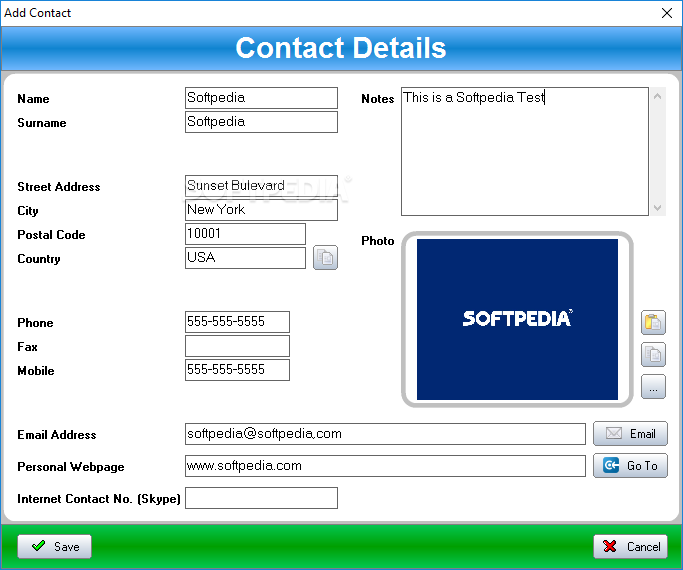Viewport: 683px width, 570px height.
Task: Focus the City field showing New York
Action: click(261, 210)
